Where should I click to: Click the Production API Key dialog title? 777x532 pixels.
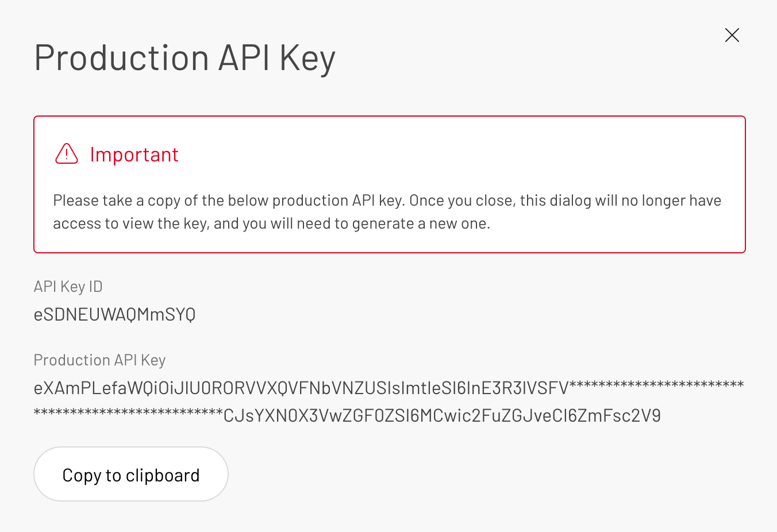184,57
